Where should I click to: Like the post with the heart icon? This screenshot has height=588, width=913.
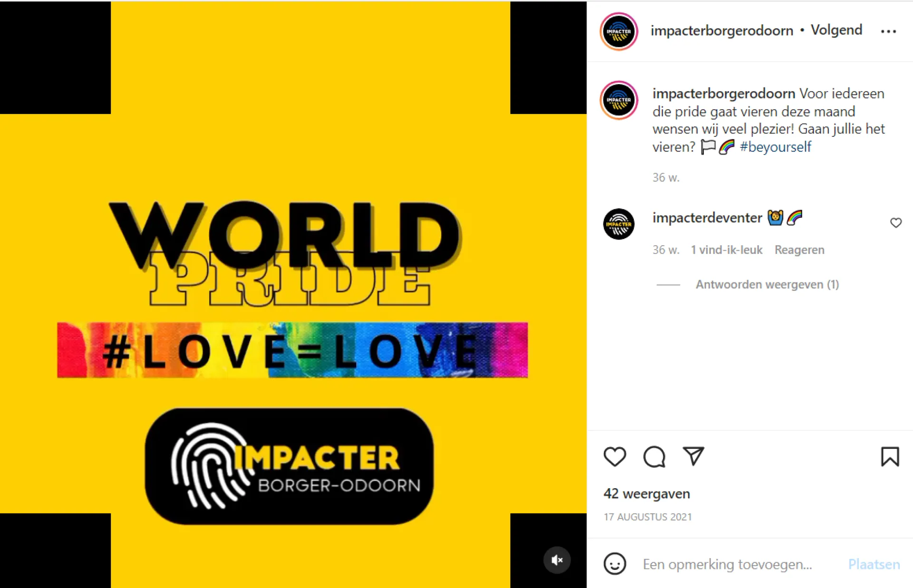[x=615, y=457]
